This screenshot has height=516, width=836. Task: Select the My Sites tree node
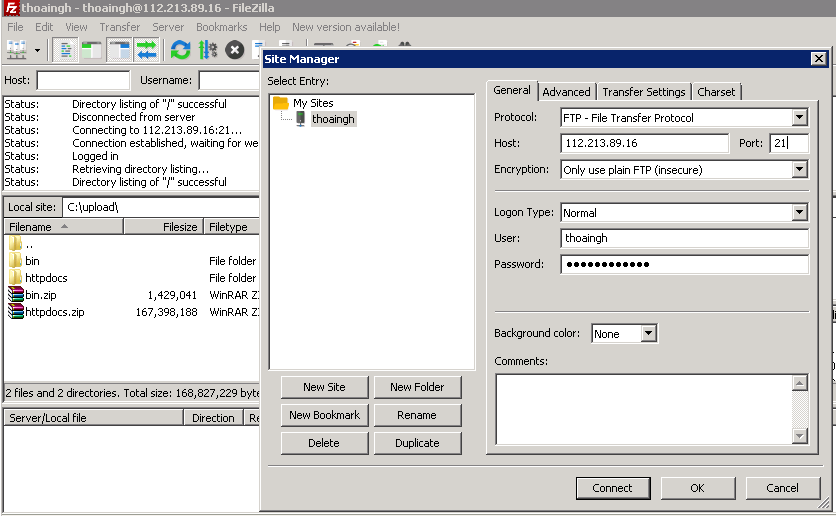coord(313,103)
